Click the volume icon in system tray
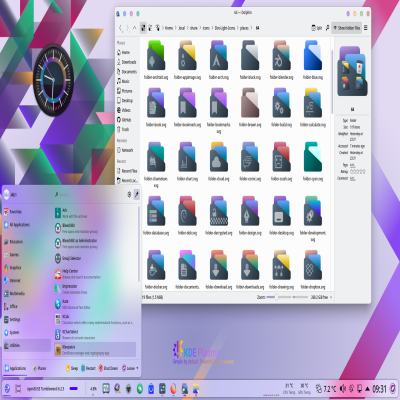The width and height of the screenshot is (400, 400). [343, 389]
